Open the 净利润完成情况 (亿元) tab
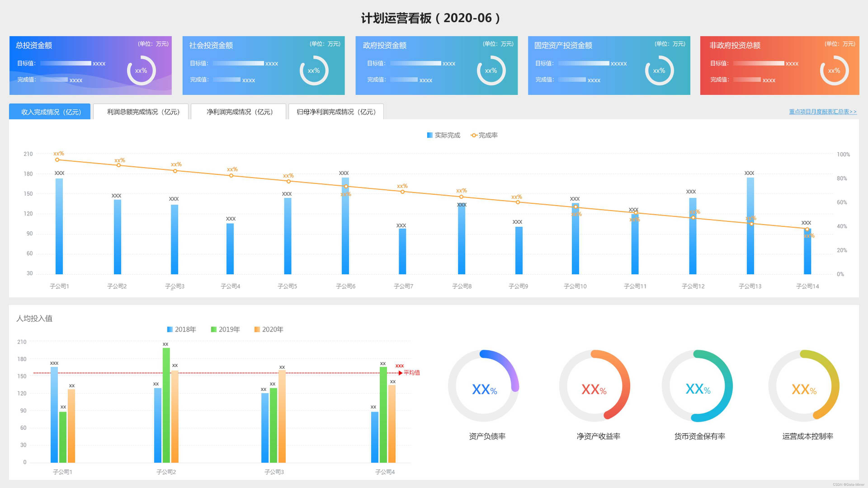Screen dimensions: 868x488 point(238,111)
